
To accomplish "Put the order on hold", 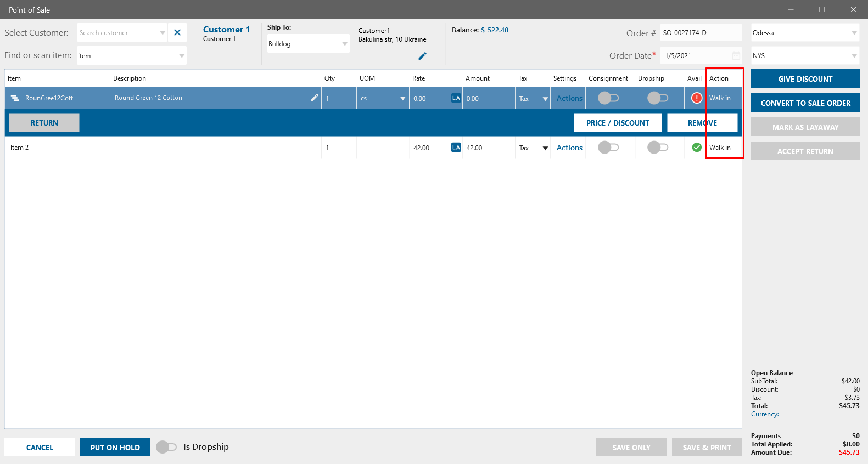I will click(x=115, y=447).
